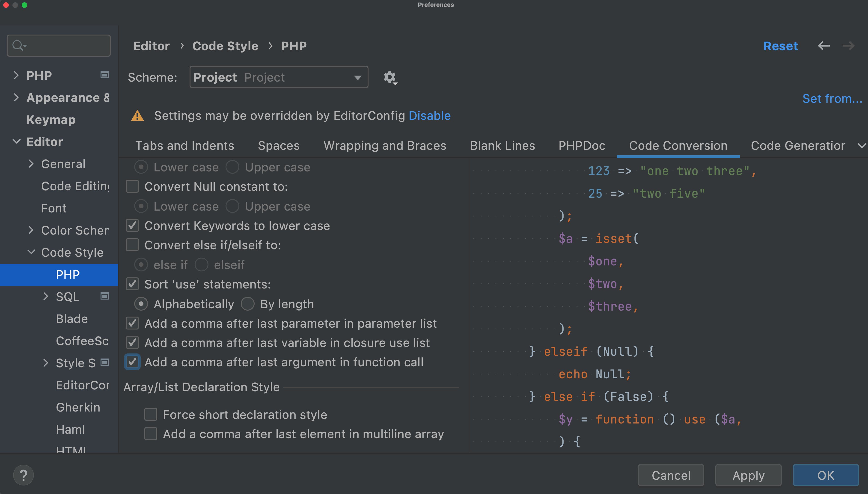Switch to the Blank Lines tab

[502, 146]
